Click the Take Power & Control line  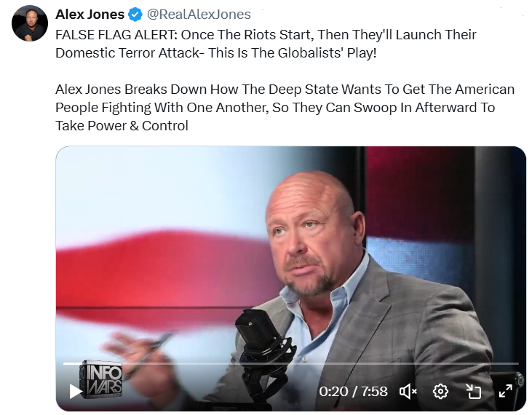coord(122,125)
